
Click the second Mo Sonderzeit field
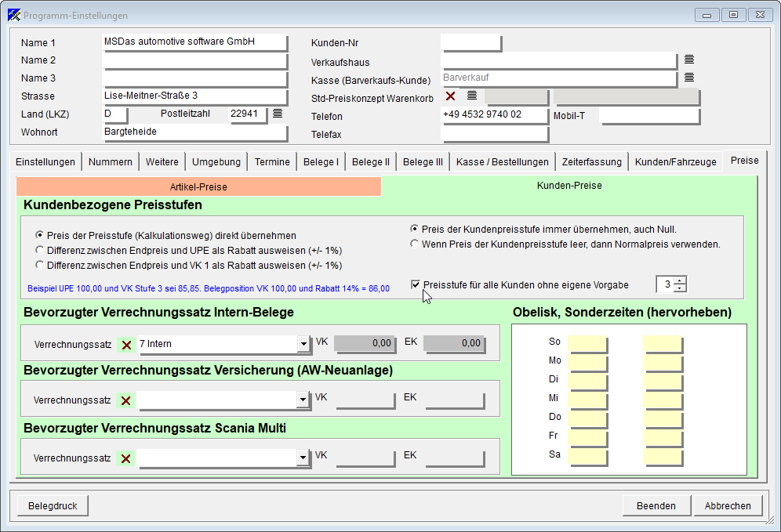pyautogui.click(x=663, y=362)
